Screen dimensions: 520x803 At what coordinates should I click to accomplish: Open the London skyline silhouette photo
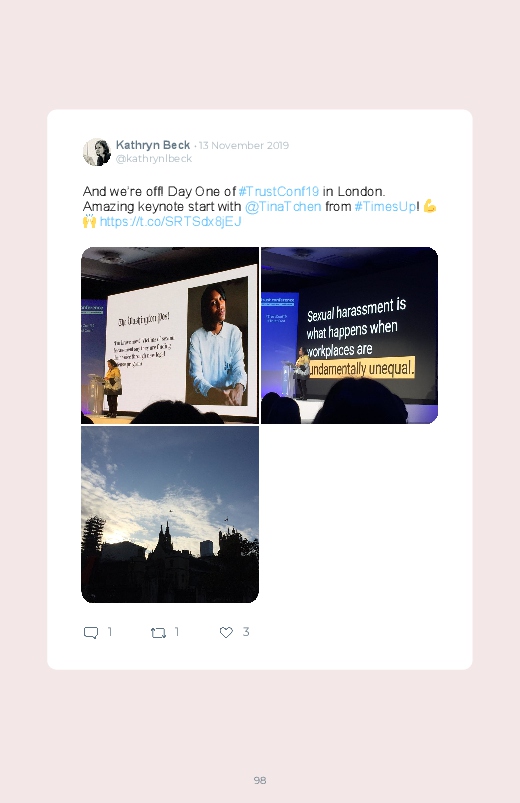(x=170, y=514)
